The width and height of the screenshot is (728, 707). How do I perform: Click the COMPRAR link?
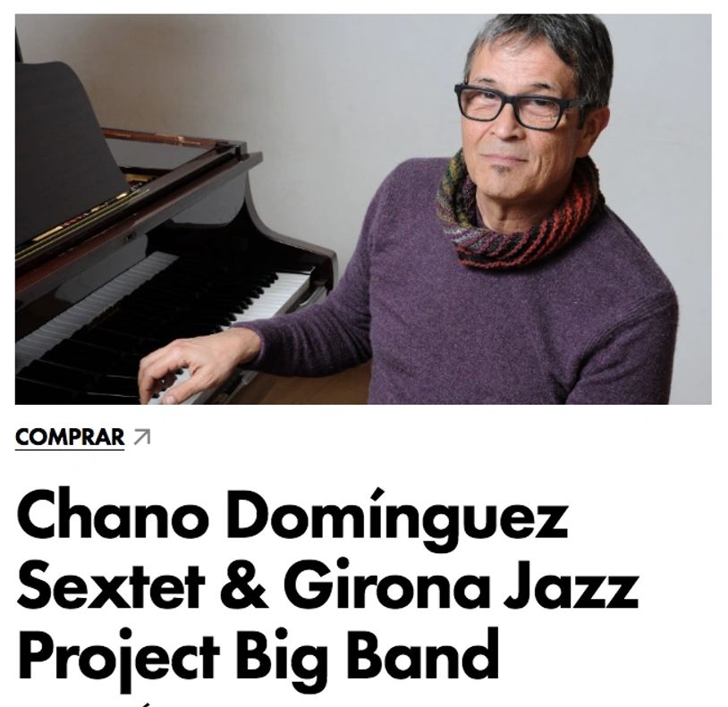[70, 437]
